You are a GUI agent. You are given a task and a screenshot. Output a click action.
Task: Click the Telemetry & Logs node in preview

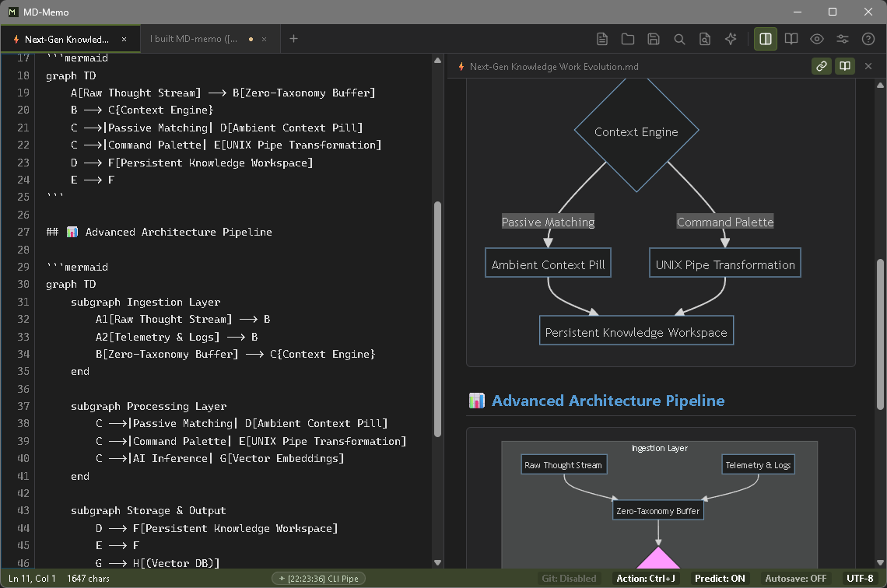coord(758,465)
